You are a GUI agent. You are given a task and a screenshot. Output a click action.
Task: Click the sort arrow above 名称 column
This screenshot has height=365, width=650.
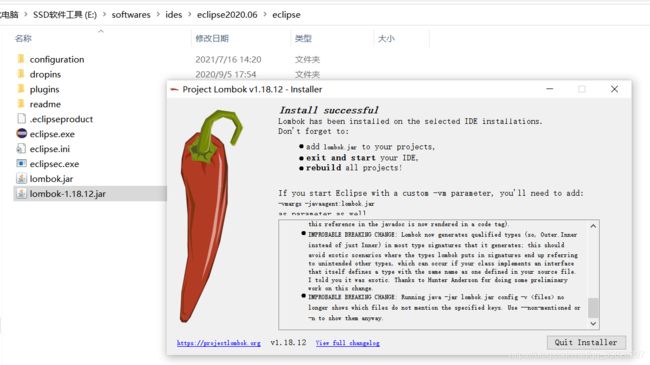pos(101,31)
